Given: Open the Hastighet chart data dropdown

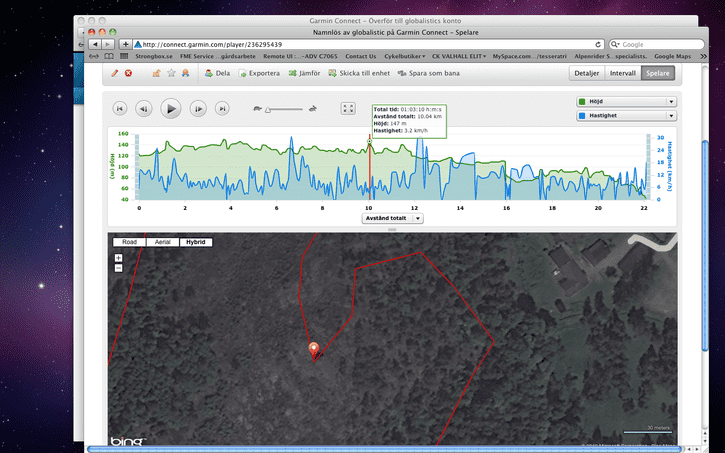Looking at the screenshot, I should [x=627, y=116].
